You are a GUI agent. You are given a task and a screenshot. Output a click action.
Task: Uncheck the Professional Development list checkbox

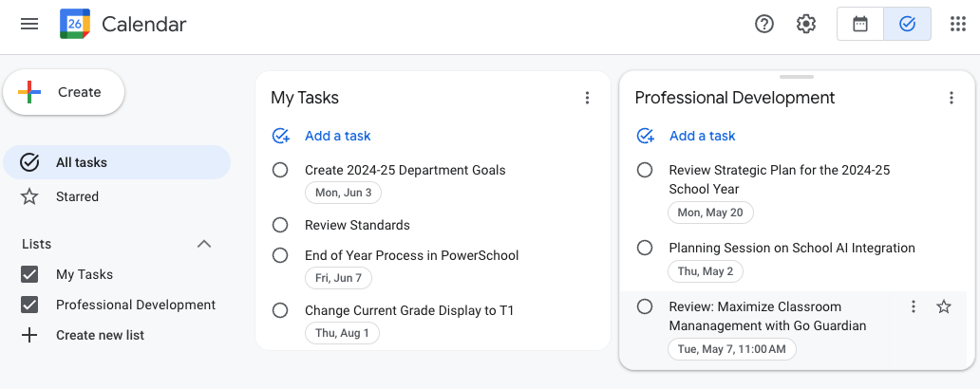[29, 305]
